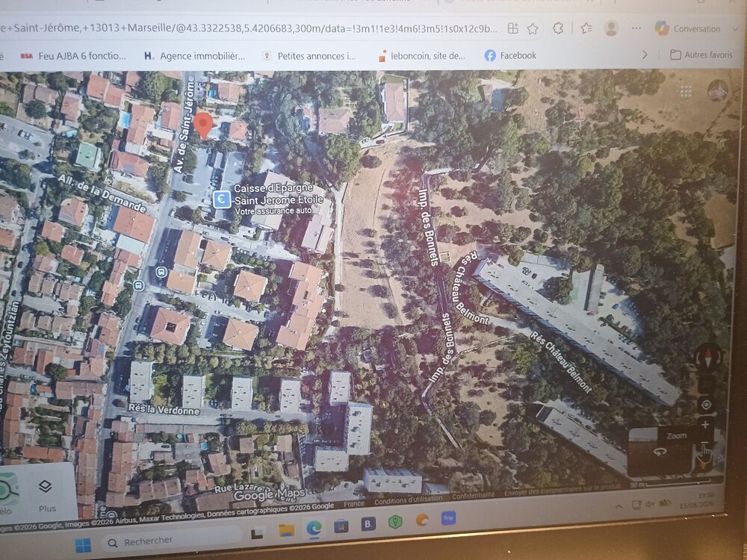The width and height of the screenshot is (747, 560).
Task: Add page to favorites with star icon
Action: (533, 29)
